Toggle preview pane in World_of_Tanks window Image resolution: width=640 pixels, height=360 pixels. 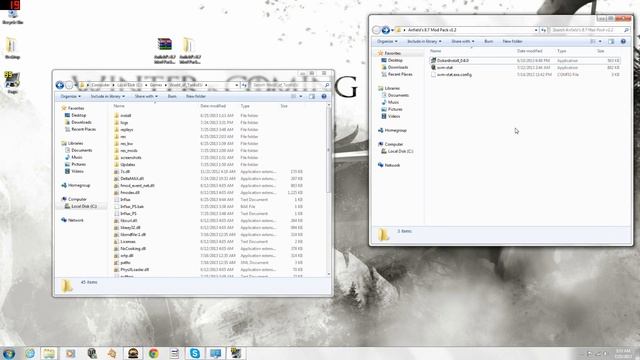click(312, 96)
